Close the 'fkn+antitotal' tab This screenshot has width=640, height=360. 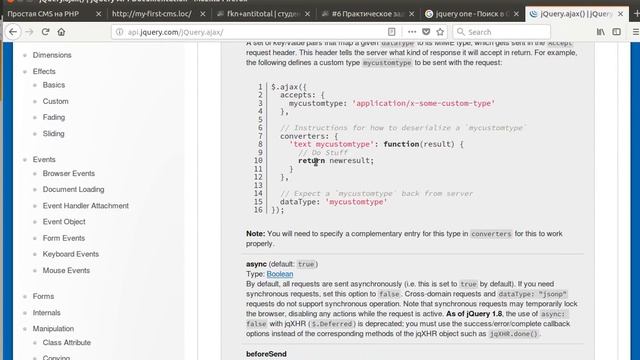pos(307,14)
